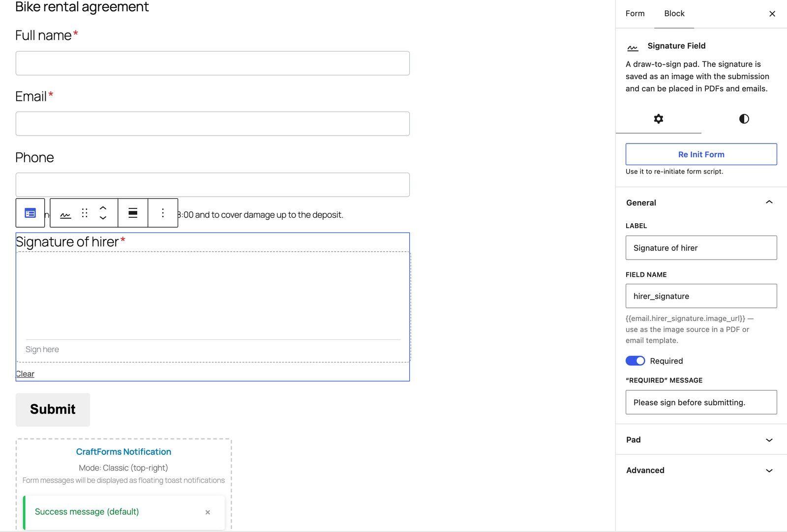Click the CraftForms Notification title

click(x=123, y=451)
